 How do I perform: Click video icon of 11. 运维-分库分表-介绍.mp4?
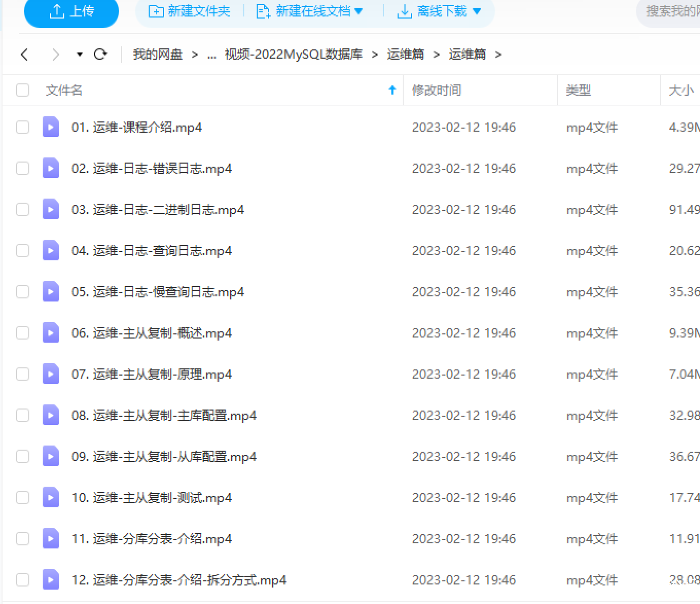click(x=50, y=539)
